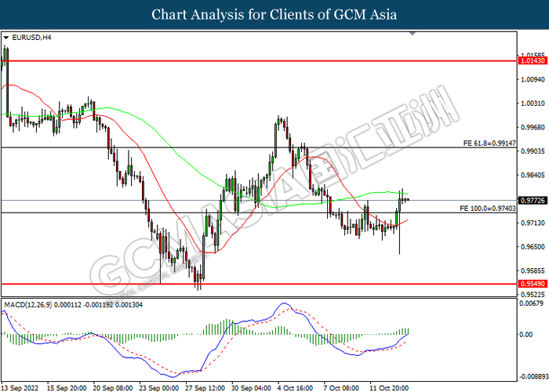Click the MACD scale value 0.00
Screen dimensions: 549x392
526,335
